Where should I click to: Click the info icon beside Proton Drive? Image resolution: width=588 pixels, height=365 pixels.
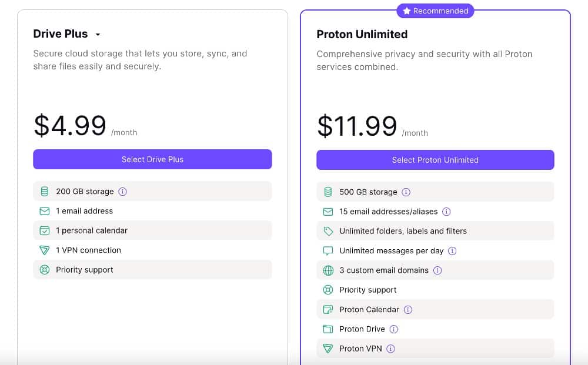coord(394,329)
